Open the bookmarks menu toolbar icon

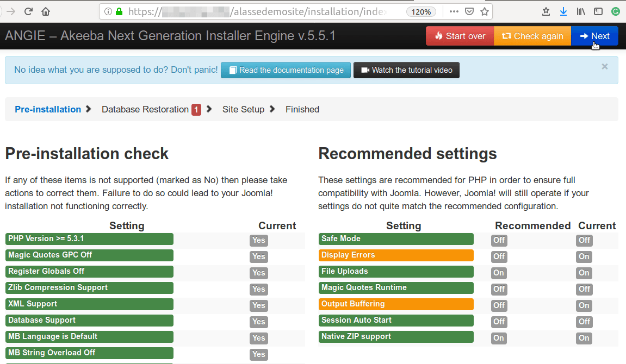[x=546, y=11]
